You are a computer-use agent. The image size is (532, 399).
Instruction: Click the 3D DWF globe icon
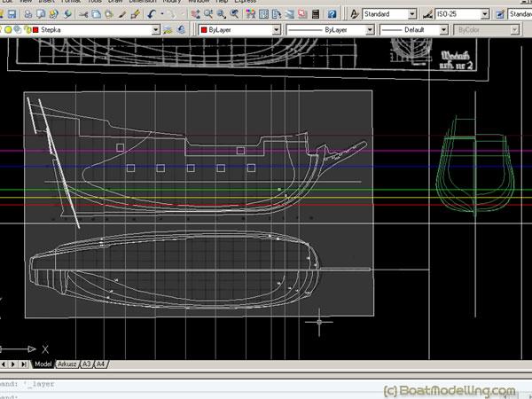pos(67,14)
